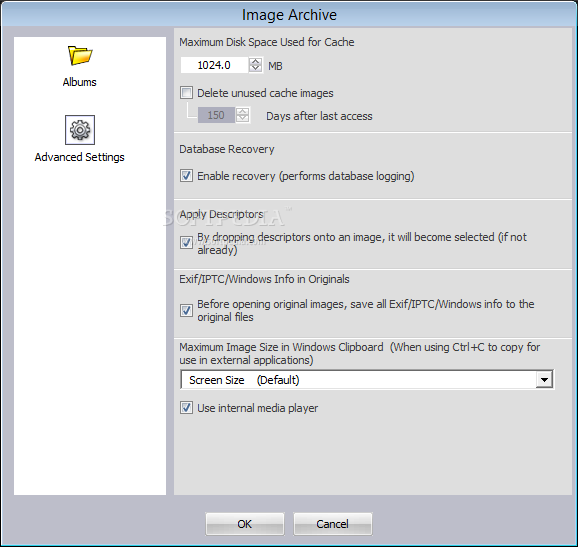Click the 'Albums' label in sidebar
The width and height of the screenshot is (578, 547).
point(80,82)
